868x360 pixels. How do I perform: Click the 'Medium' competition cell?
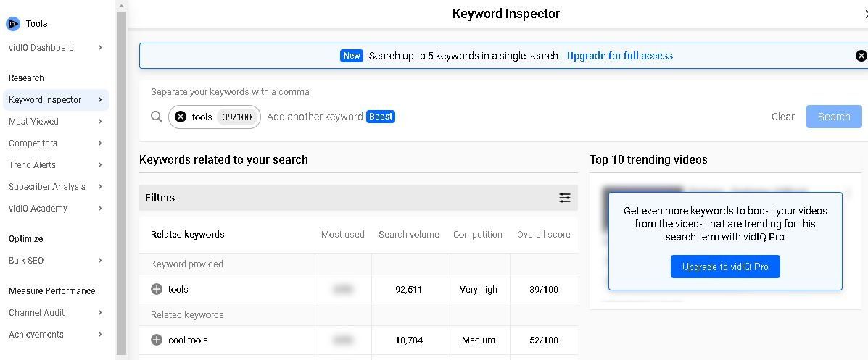(479, 340)
